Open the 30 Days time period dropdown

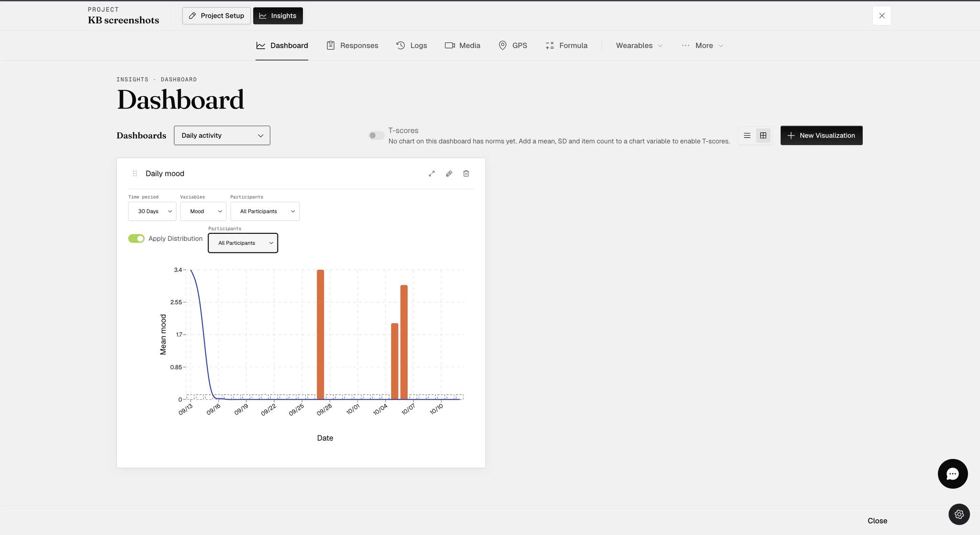pyautogui.click(x=152, y=211)
